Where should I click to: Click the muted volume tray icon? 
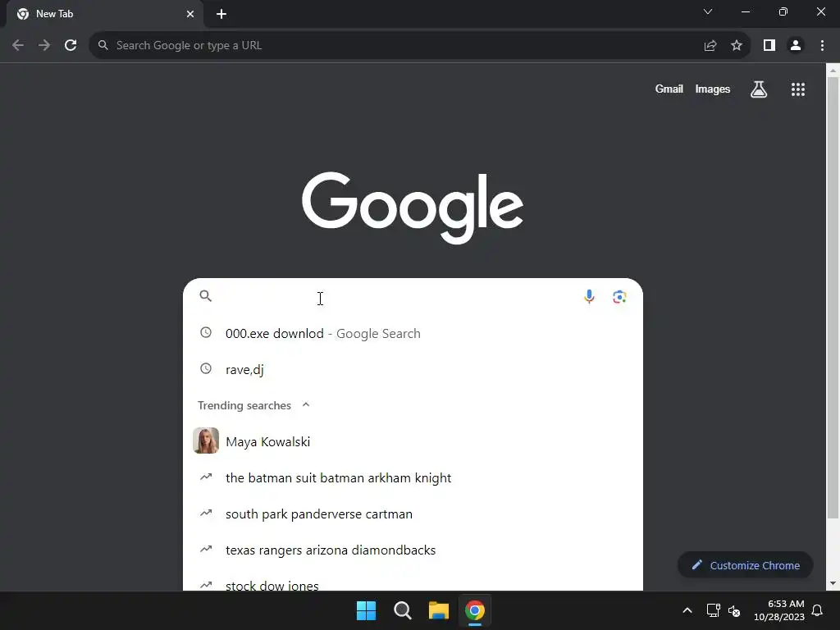[734, 610]
